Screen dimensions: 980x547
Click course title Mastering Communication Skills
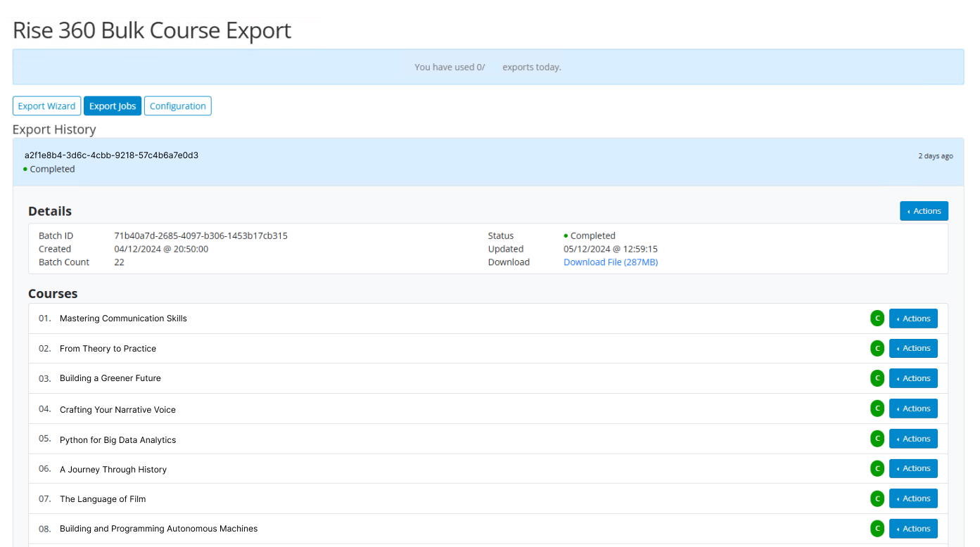pos(123,318)
